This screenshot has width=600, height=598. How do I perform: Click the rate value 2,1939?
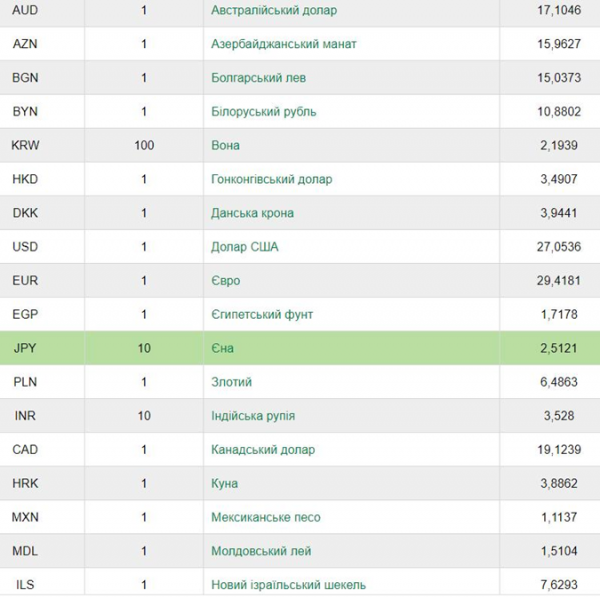(x=559, y=145)
